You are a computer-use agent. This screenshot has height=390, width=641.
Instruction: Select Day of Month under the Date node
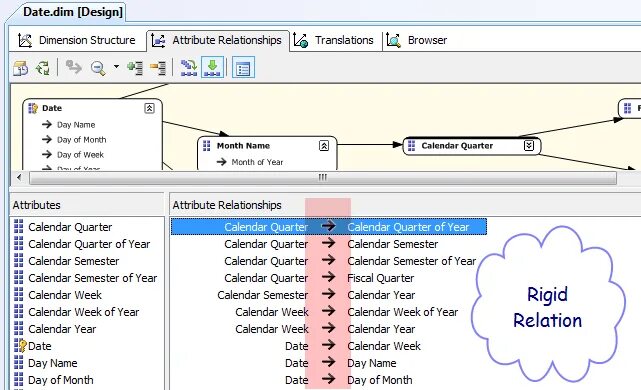[81, 140]
